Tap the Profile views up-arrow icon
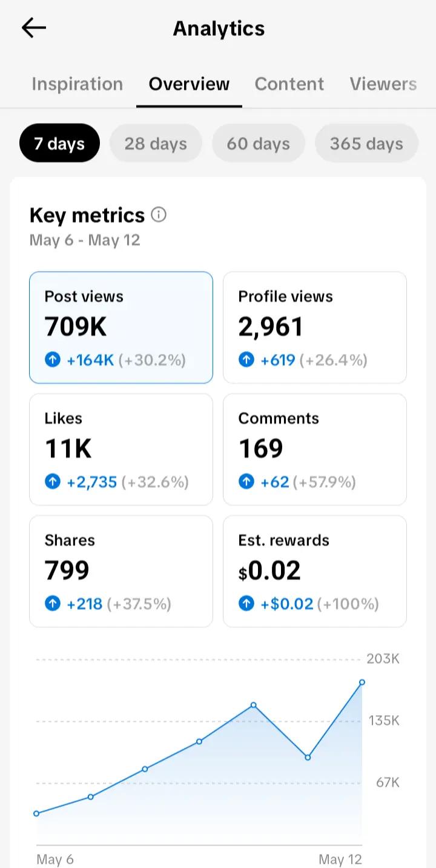The width and height of the screenshot is (436, 868). click(246, 360)
